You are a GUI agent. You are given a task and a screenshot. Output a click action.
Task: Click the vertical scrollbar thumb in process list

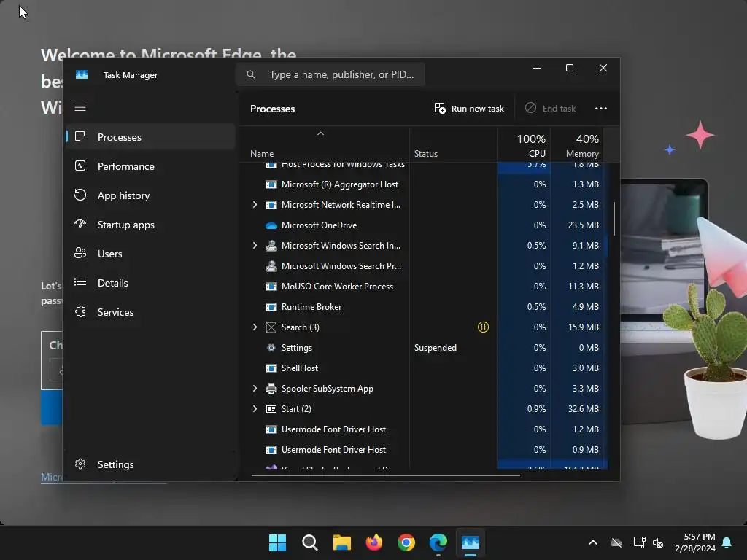(614, 219)
